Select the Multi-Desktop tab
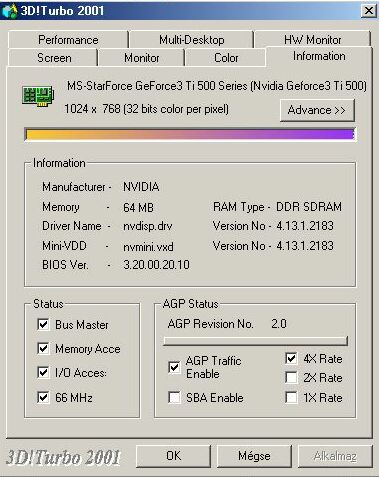The image size is (379, 477). pos(191,40)
